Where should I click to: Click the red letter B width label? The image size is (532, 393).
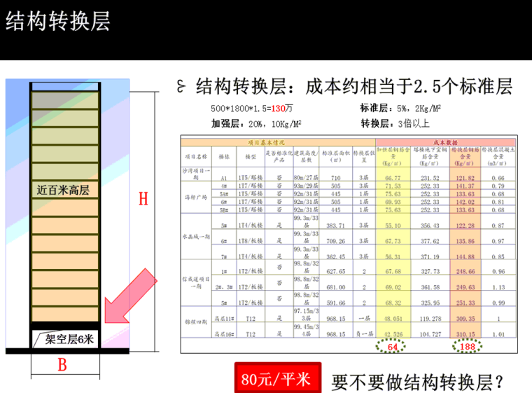click(x=62, y=365)
